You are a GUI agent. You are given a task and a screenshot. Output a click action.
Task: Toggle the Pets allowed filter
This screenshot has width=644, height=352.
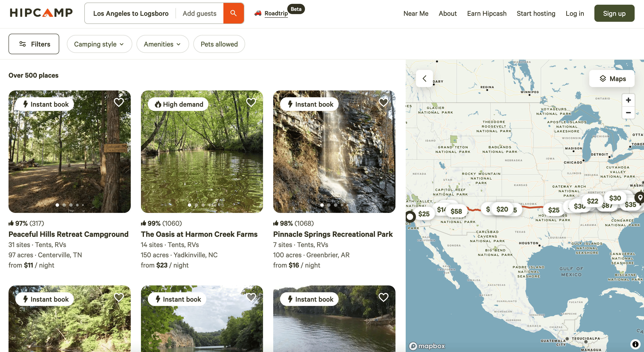point(219,44)
